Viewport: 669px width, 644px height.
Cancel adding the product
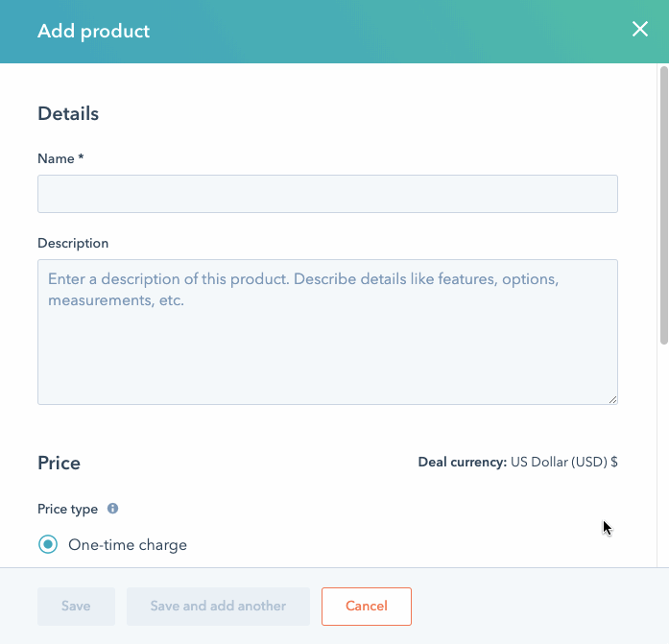pos(367,607)
